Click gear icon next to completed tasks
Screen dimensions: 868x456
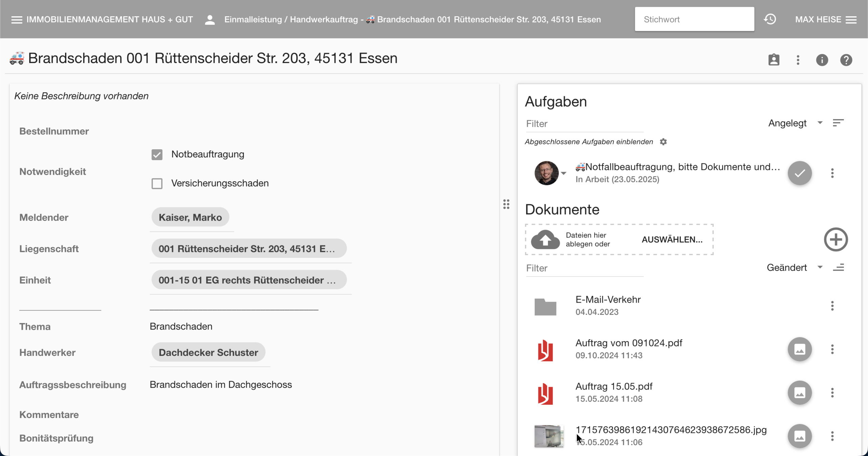pos(663,142)
